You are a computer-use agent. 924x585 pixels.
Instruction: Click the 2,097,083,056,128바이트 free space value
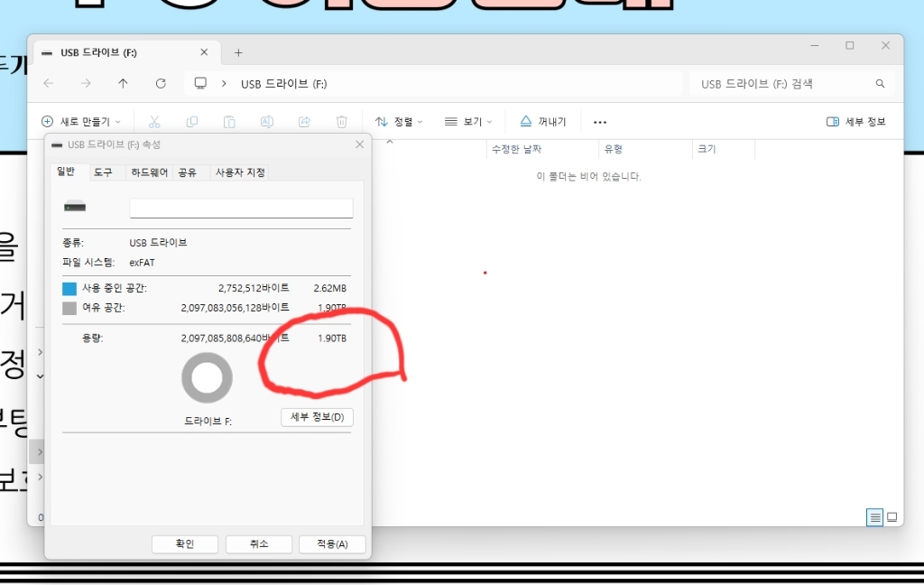(x=236, y=307)
